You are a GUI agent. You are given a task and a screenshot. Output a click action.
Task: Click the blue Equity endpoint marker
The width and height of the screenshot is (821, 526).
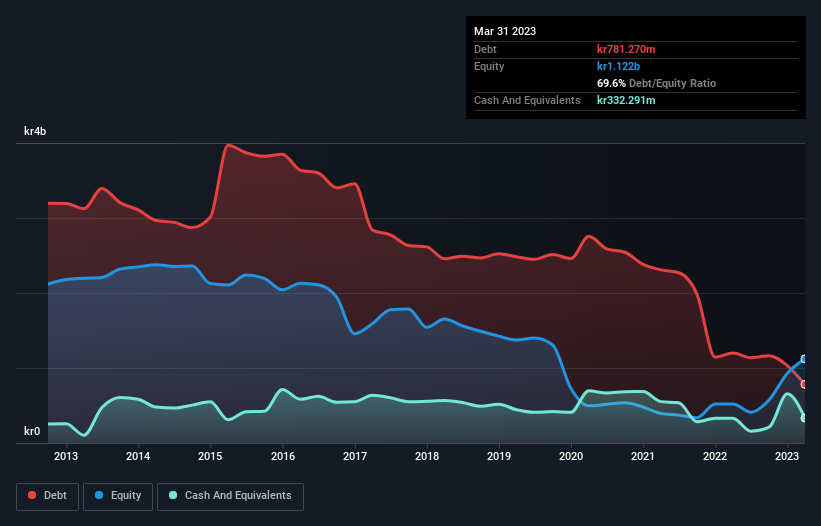(x=804, y=359)
